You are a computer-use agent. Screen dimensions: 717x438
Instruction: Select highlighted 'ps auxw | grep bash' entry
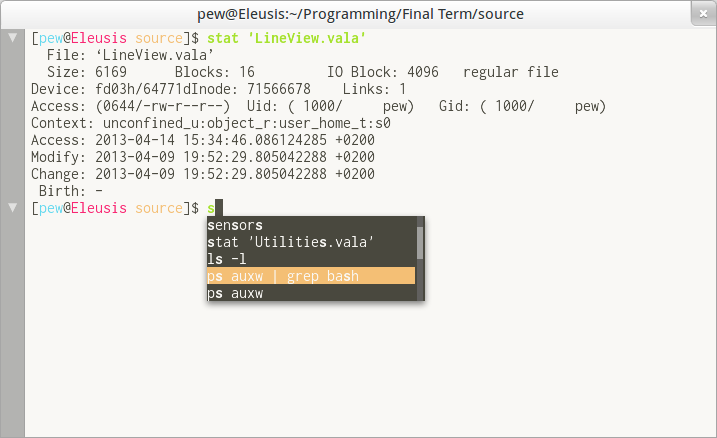click(311, 276)
